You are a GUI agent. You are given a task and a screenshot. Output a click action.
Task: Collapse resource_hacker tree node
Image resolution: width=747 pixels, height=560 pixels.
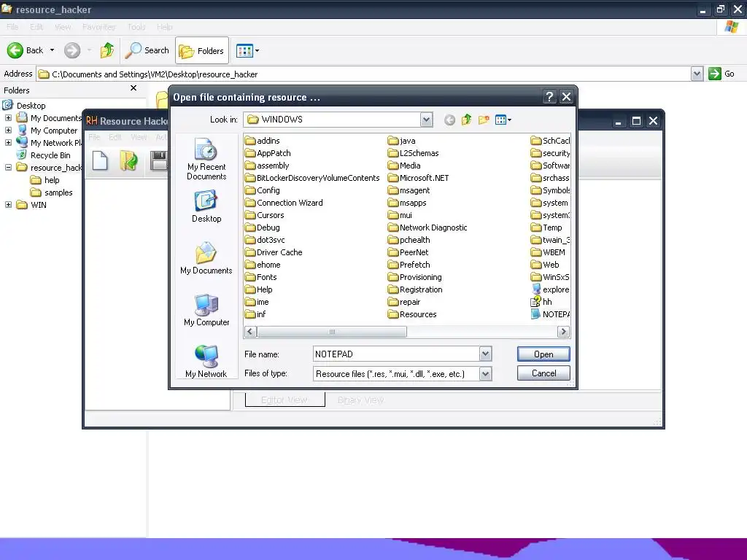(x=8, y=167)
